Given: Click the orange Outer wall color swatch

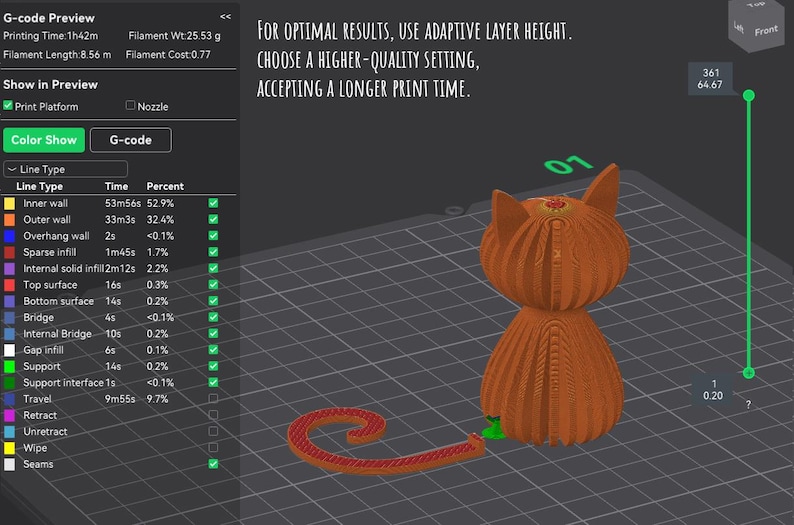Looking at the screenshot, I should [x=9, y=220].
